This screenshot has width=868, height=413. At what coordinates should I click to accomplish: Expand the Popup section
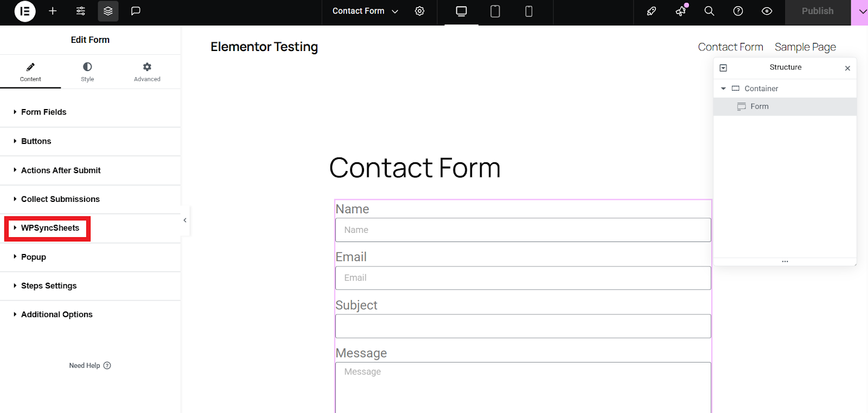click(x=90, y=257)
